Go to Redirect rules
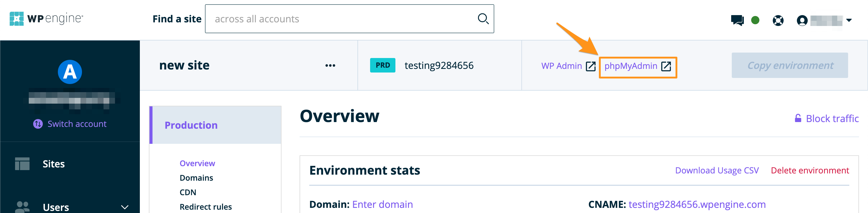Image resolution: width=868 pixels, height=213 pixels. click(x=206, y=207)
